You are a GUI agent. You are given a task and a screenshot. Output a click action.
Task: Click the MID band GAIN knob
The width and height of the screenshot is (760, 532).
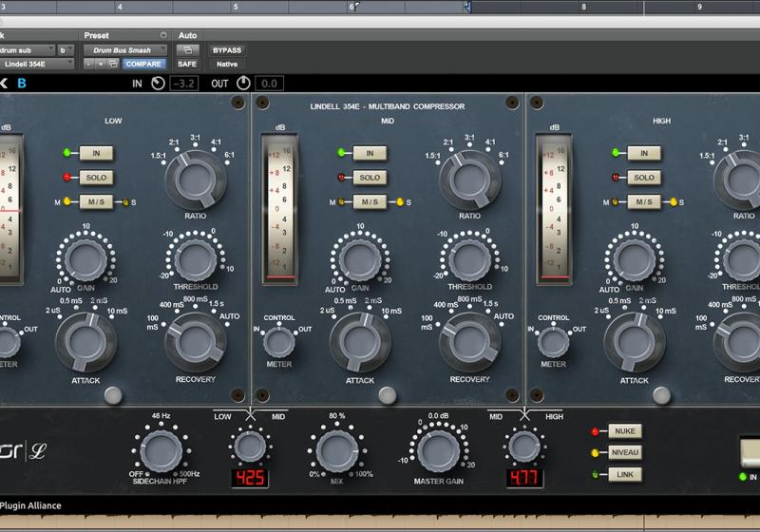click(360, 259)
